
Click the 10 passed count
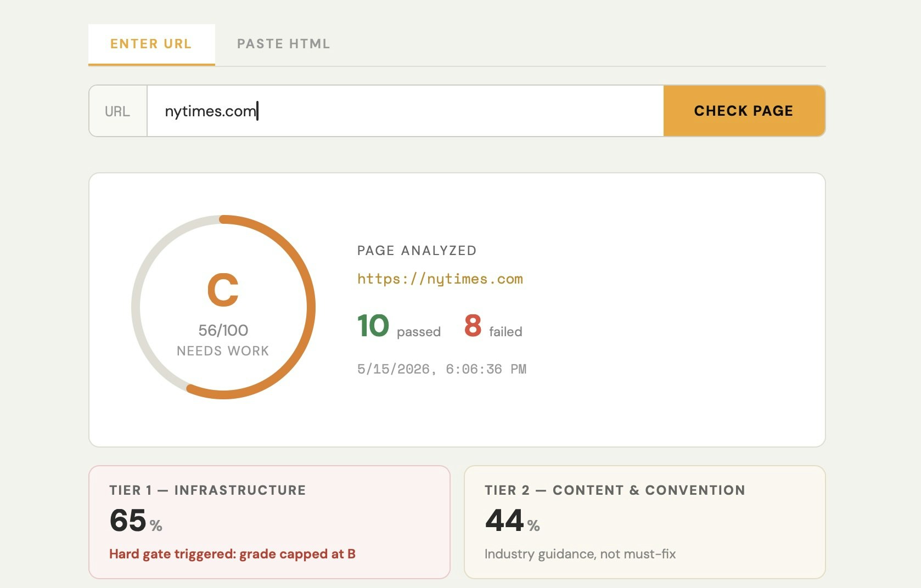tap(398, 326)
